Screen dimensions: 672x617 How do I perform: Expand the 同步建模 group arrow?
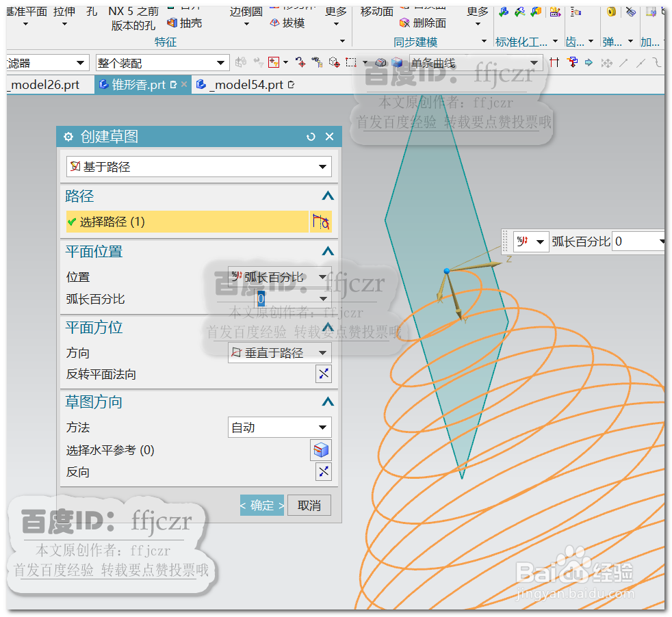(484, 41)
